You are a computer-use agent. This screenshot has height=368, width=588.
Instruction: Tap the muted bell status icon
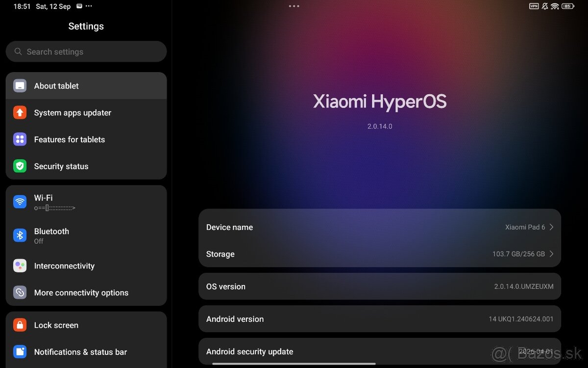click(x=544, y=6)
